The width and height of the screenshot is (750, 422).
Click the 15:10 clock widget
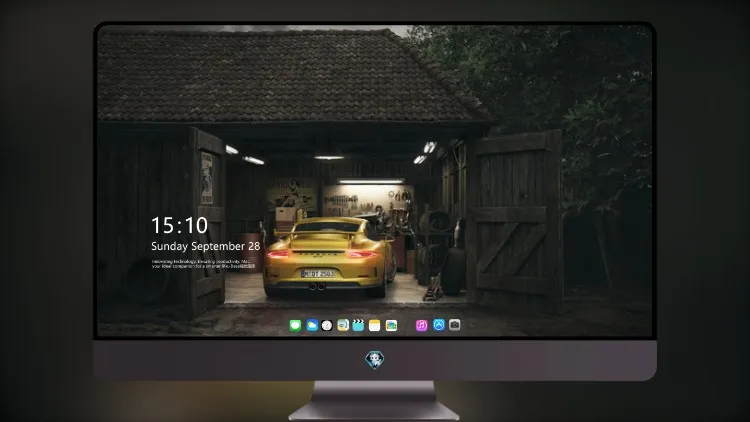pyautogui.click(x=179, y=225)
